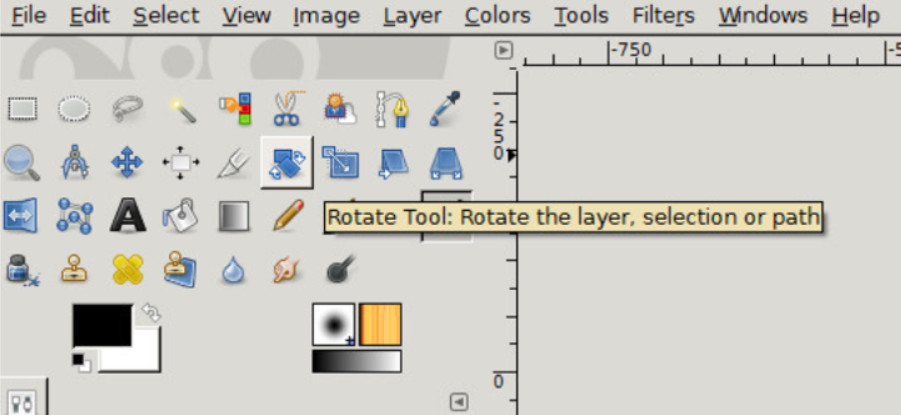Select the Ink tool
Image resolution: width=901 pixels, height=415 pixels.
pyautogui.click(x=22, y=270)
